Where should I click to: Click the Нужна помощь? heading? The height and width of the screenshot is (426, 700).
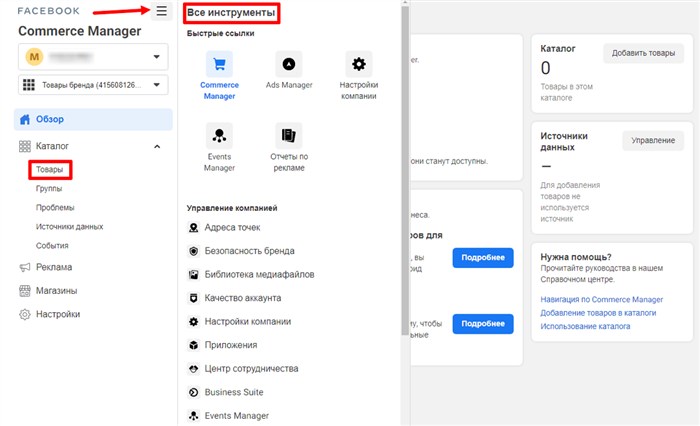[576, 257]
